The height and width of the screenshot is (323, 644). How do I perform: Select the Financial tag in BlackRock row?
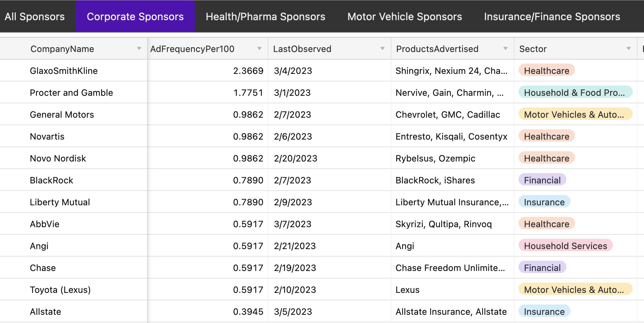(542, 180)
